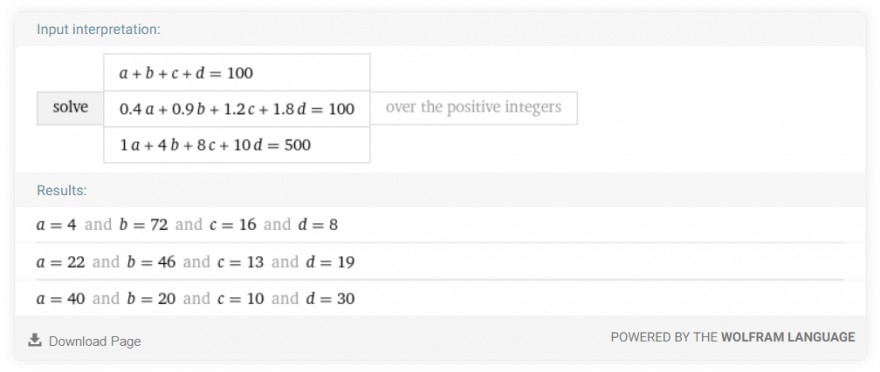Click value b = 46 in second result
Viewport: 880px width, 372px height.
[x=152, y=262]
